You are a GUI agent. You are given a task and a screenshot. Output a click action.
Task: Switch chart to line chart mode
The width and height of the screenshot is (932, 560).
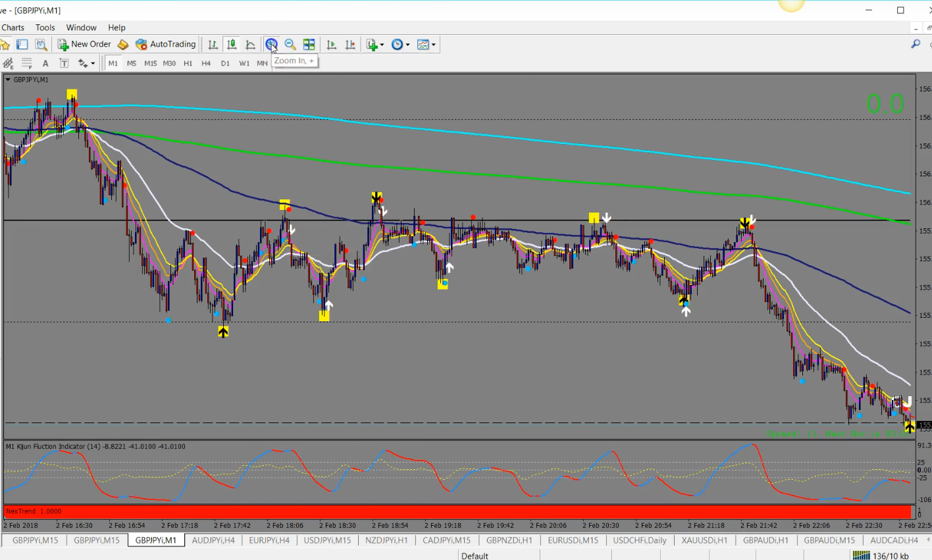[250, 45]
